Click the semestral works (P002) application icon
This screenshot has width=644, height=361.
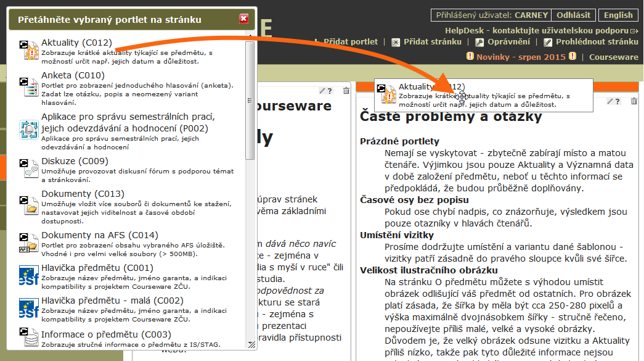[29, 130]
